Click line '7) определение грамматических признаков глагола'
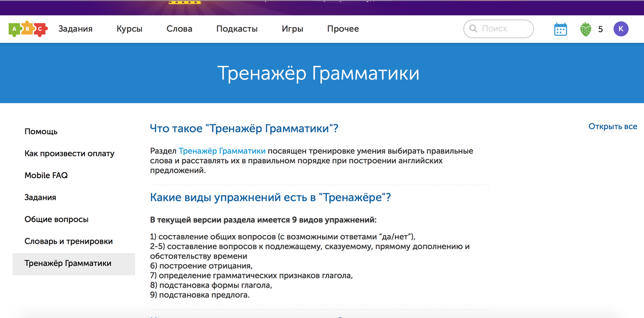644x318 pixels. pos(251,275)
